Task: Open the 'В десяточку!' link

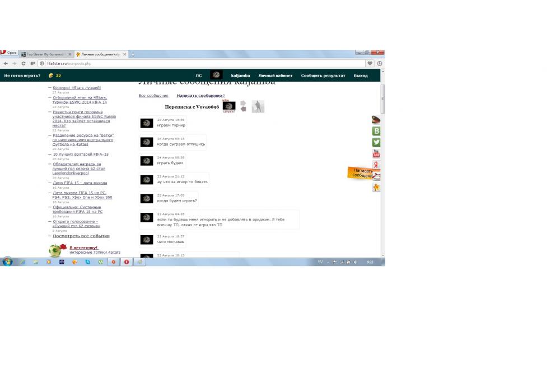Action: tap(83, 248)
